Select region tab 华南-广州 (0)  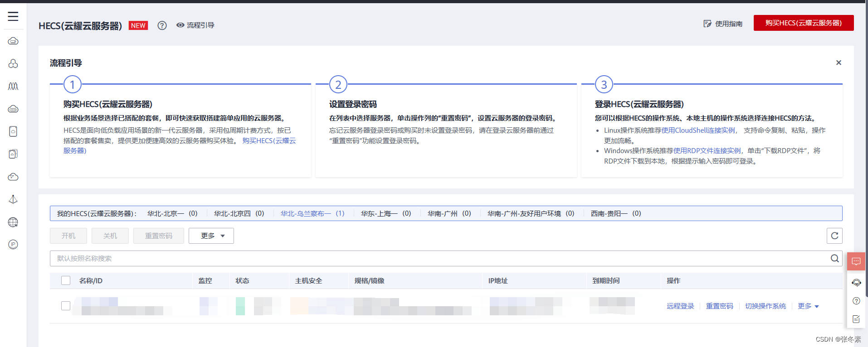coord(449,213)
